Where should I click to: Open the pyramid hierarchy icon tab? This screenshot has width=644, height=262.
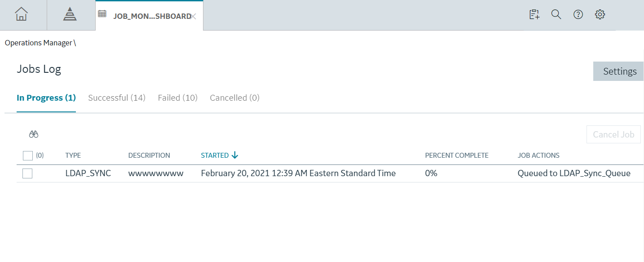click(x=70, y=14)
